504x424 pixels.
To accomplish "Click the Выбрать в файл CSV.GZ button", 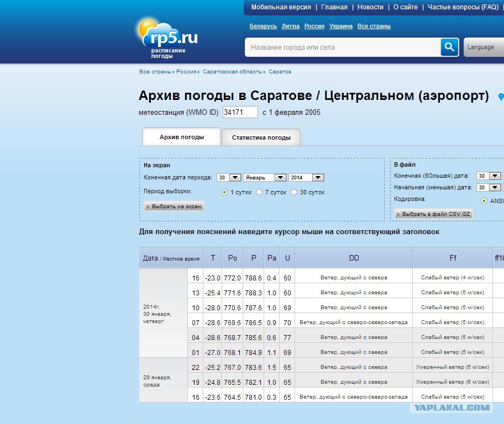I will click(x=433, y=214).
